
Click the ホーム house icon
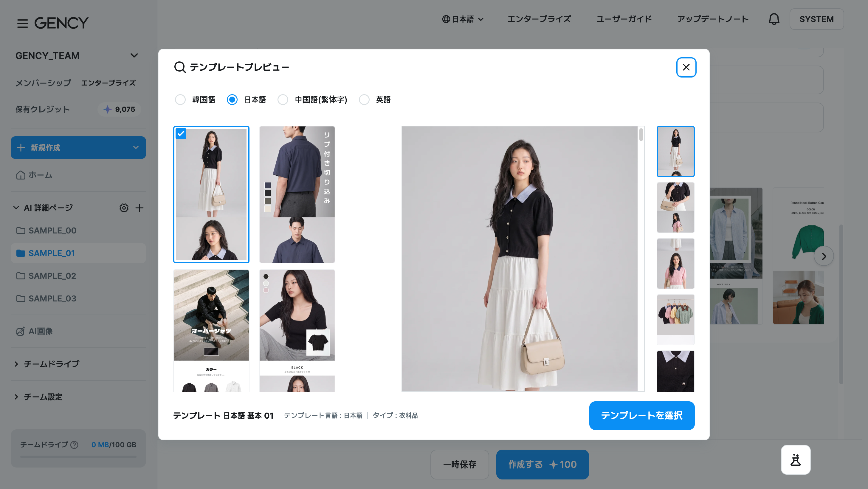click(21, 175)
